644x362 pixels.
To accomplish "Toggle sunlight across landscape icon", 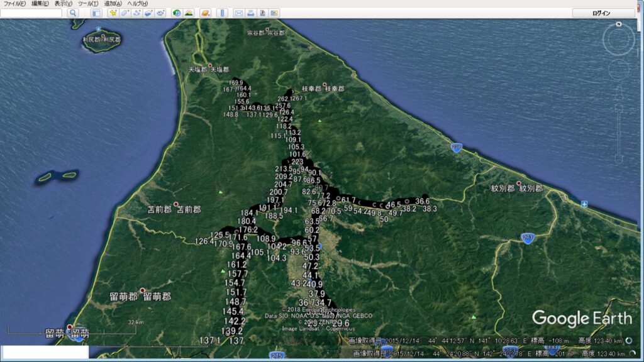I will [x=189, y=13].
